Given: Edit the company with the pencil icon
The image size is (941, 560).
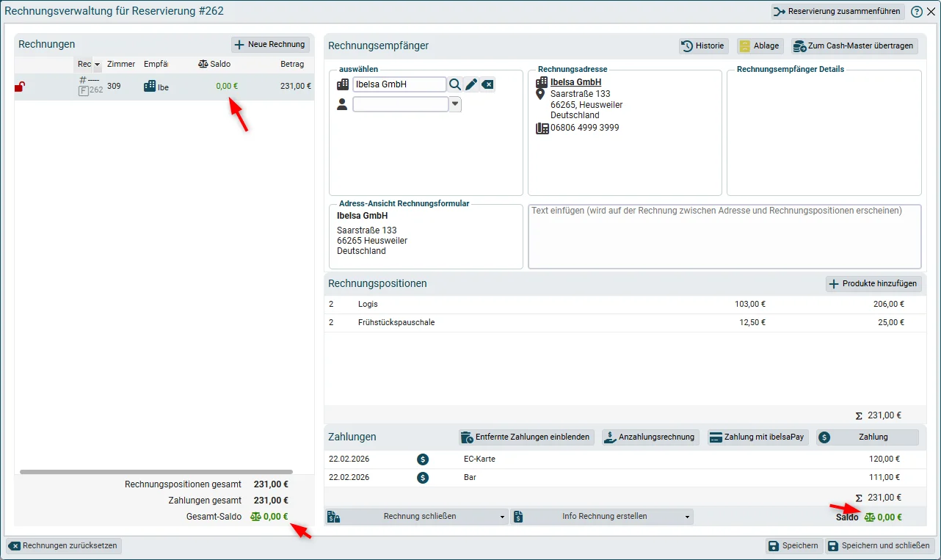Looking at the screenshot, I should 471,84.
